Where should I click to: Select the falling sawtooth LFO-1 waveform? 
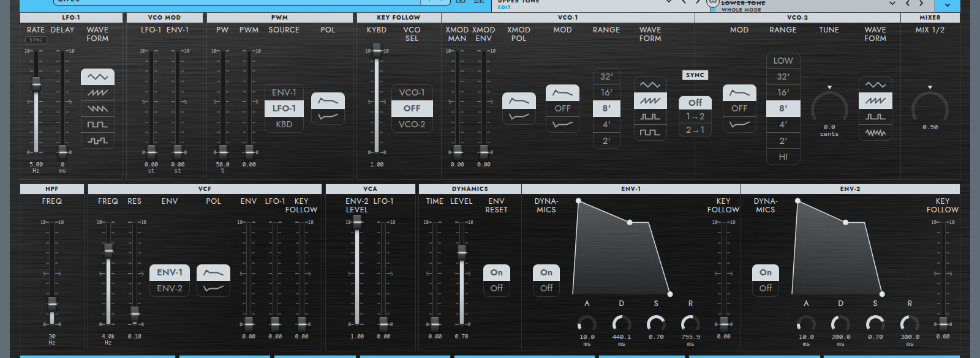97,108
